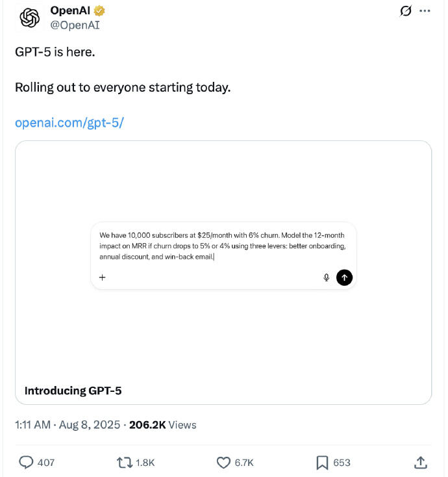Click the 1:11 AM · Aug 8, 2025 timestamp
The width and height of the screenshot is (448, 477).
coord(68,424)
